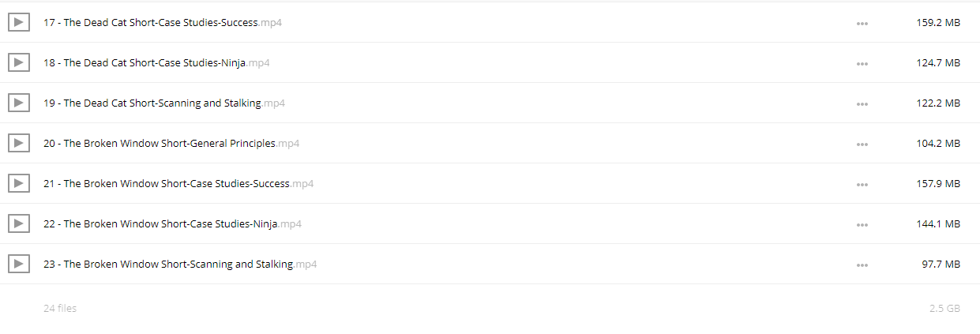Open 22 - The Broken Window Short-Case Studies-Ninja.mp4
980x334 pixels.
[x=172, y=224]
